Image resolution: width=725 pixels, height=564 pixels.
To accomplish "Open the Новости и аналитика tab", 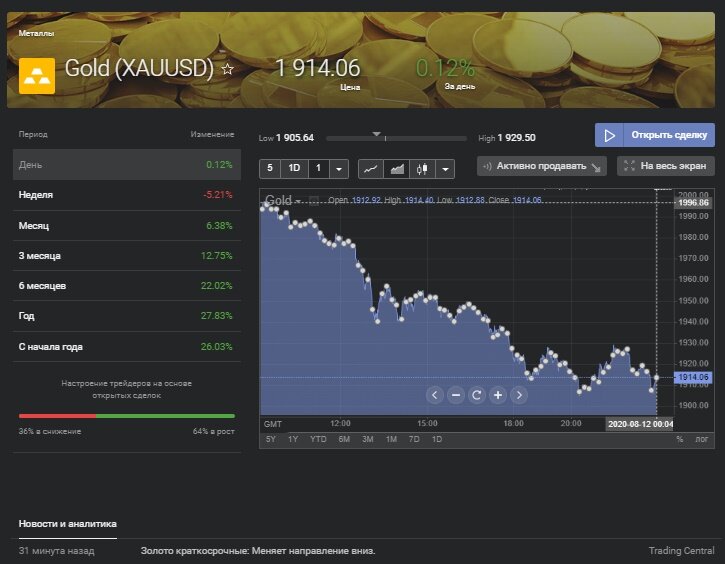I will pos(68,523).
